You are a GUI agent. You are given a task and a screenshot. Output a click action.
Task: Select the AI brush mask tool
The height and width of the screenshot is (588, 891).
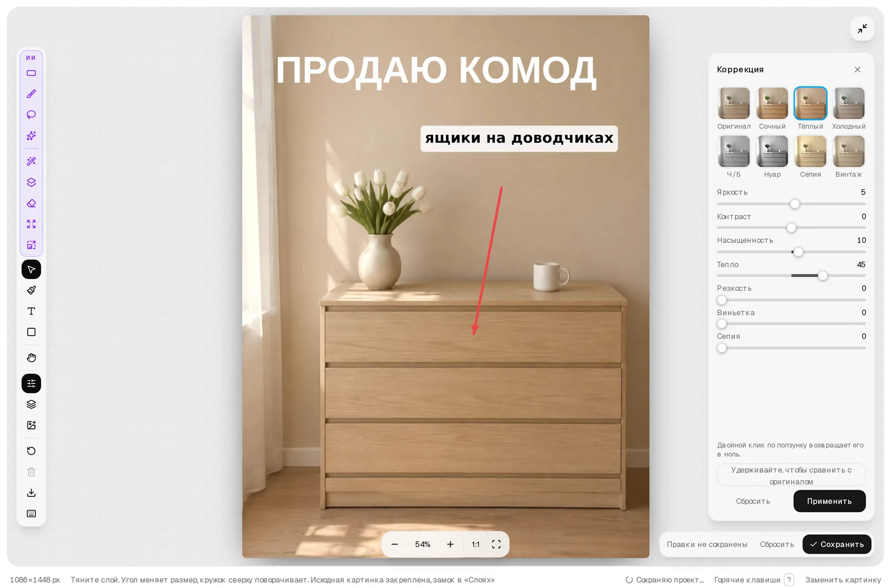click(31, 94)
